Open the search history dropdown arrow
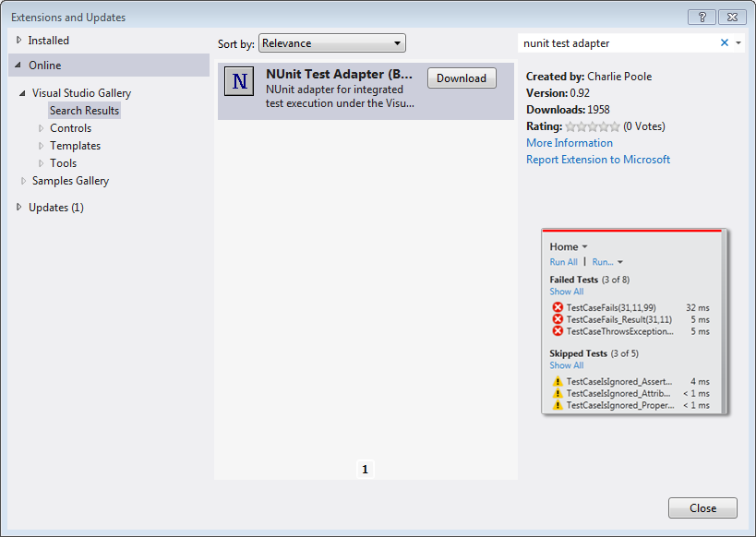 point(738,42)
